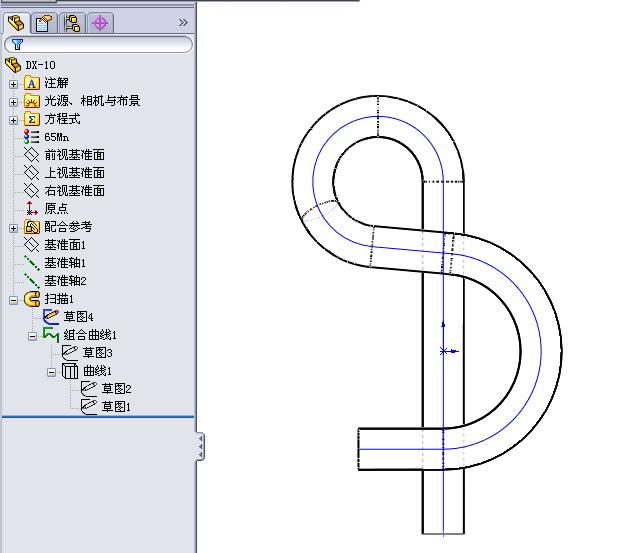The height and width of the screenshot is (553, 621).
Task: Select 基准轴1 in the tree
Action: pos(65,263)
